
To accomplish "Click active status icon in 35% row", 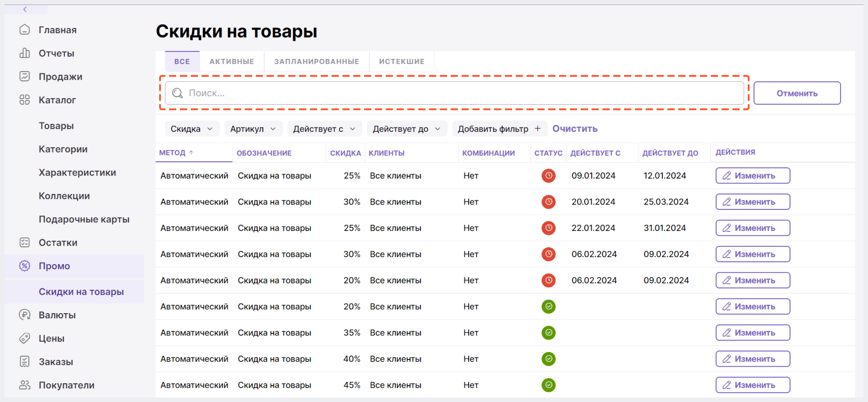I will 549,333.
